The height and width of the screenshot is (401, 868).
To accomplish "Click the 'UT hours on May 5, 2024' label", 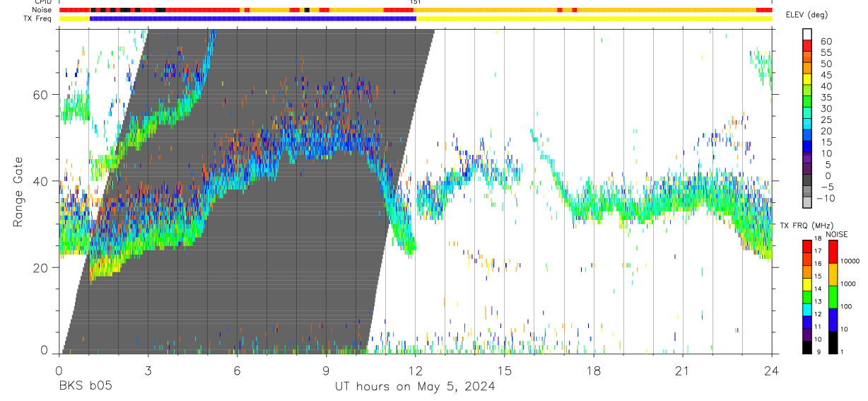I will 415,387.
